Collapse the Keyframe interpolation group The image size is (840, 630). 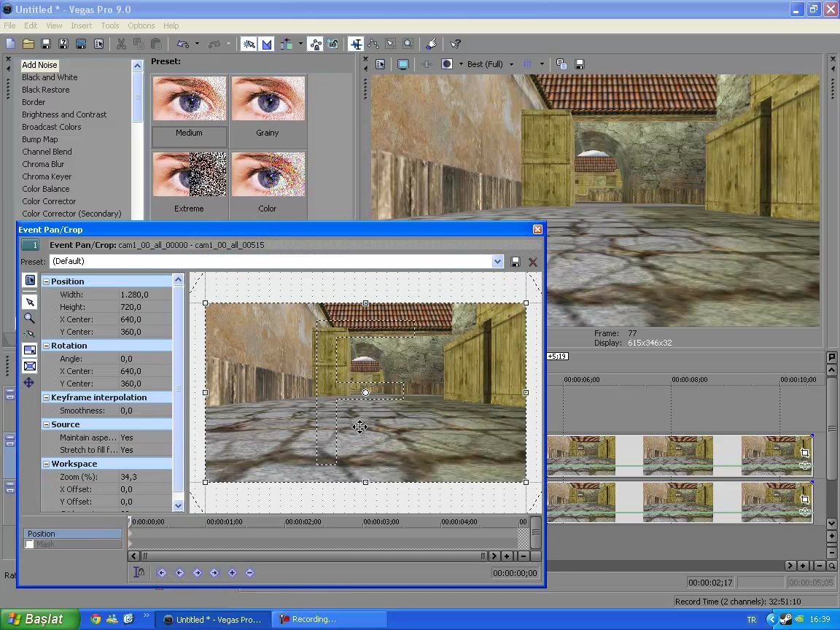pyautogui.click(x=46, y=397)
